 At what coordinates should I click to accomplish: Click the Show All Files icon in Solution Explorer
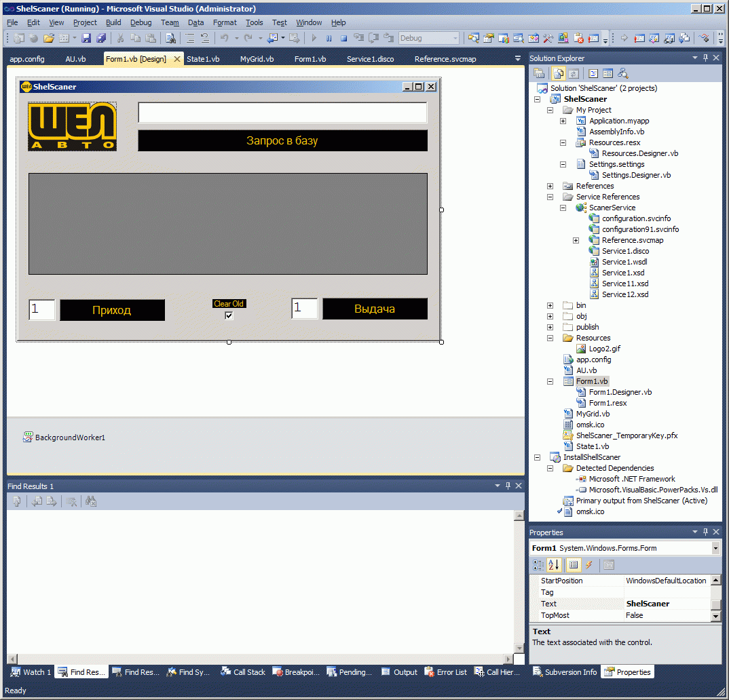(559, 73)
